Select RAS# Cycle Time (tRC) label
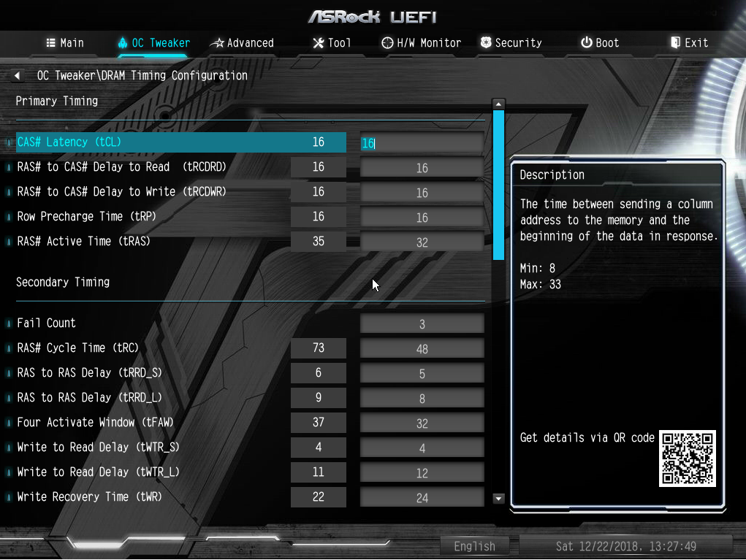This screenshot has height=560, width=746. pyautogui.click(x=78, y=348)
